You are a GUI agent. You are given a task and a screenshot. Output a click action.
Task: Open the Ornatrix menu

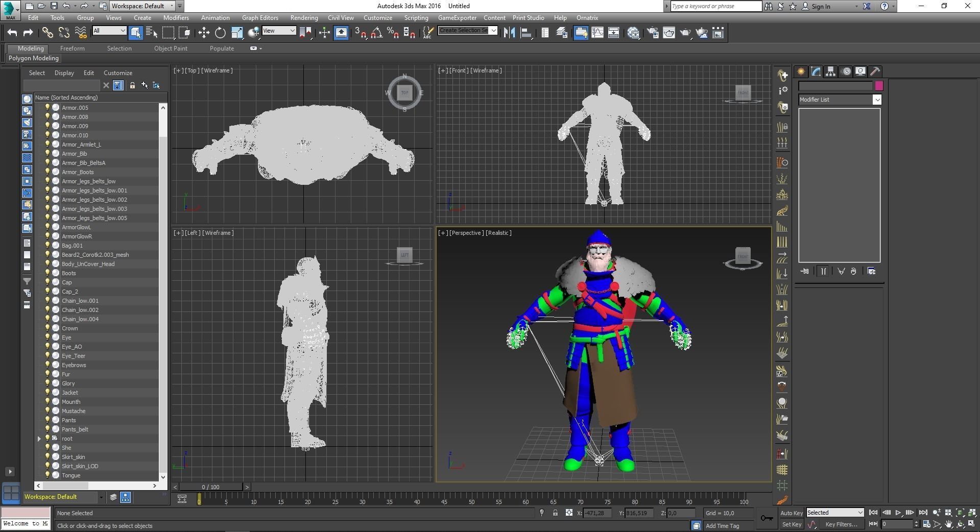tap(587, 17)
